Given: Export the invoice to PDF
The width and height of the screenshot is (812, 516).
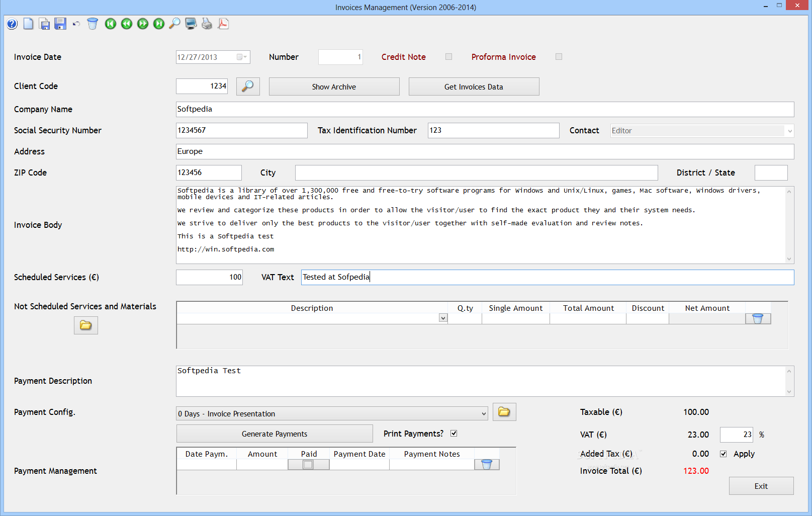Looking at the screenshot, I should 223,24.
